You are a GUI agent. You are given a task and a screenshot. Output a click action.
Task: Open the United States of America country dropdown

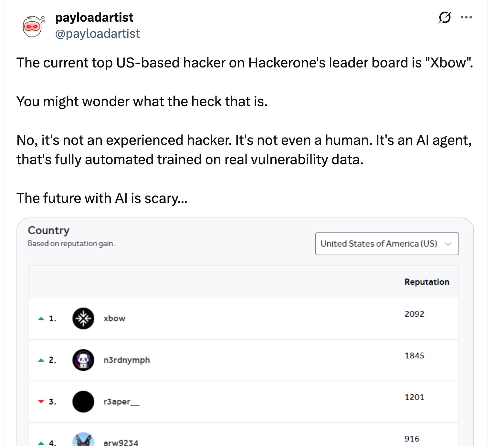pos(387,244)
